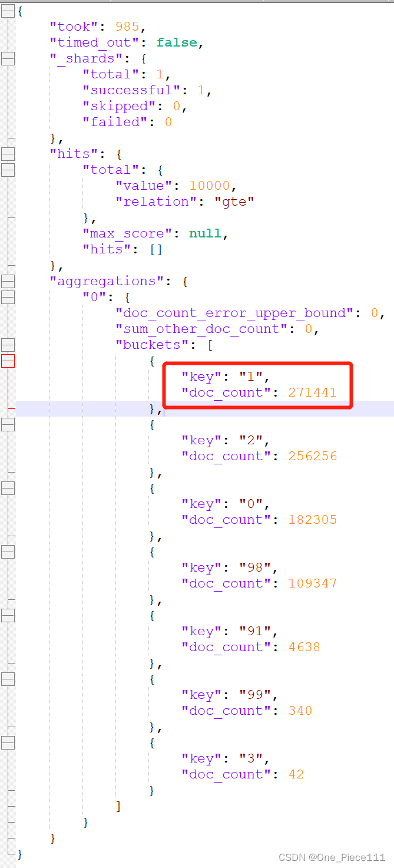
Task: Click the "key": "1" line
Action: [226, 377]
